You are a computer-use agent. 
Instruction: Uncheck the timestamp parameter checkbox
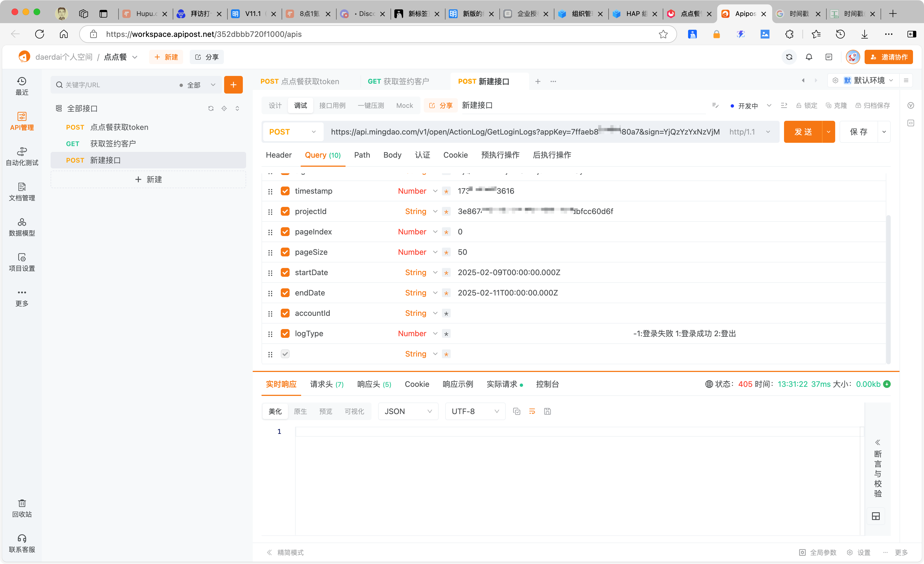point(285,191)
